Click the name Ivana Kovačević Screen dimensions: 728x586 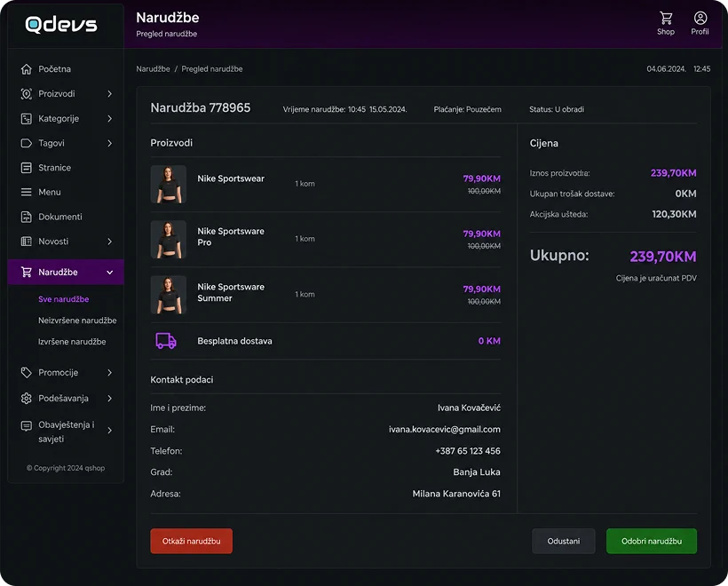469,408
